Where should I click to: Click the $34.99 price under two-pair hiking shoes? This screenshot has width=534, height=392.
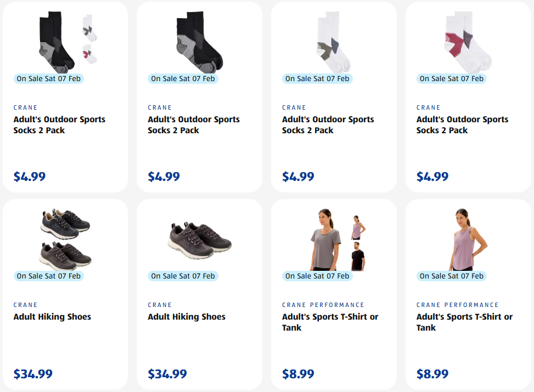pyautogui.click(x=33, y=374)
